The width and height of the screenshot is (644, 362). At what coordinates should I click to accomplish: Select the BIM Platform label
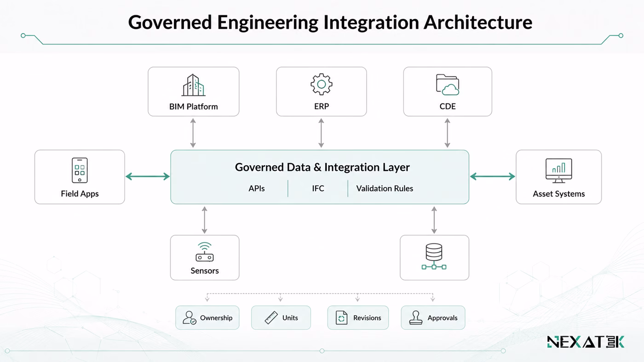[193, 107]
